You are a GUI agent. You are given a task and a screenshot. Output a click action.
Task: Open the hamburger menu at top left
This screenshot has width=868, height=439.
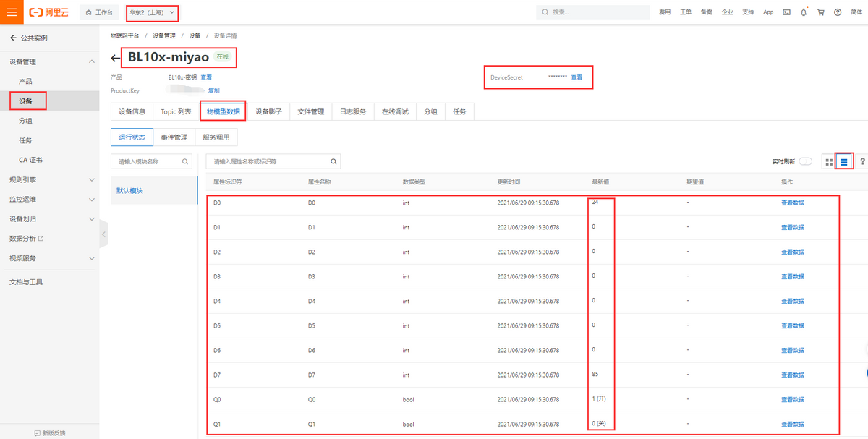(12, 12)
